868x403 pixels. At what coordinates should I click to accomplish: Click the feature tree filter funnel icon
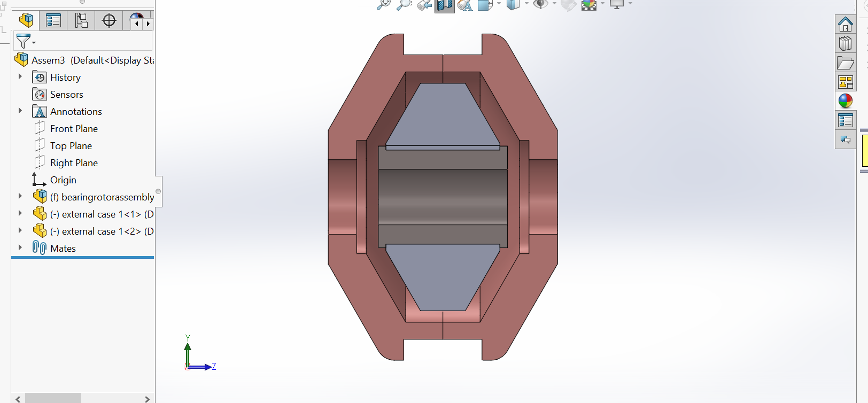pyautogui.click(x=23, y=41)
